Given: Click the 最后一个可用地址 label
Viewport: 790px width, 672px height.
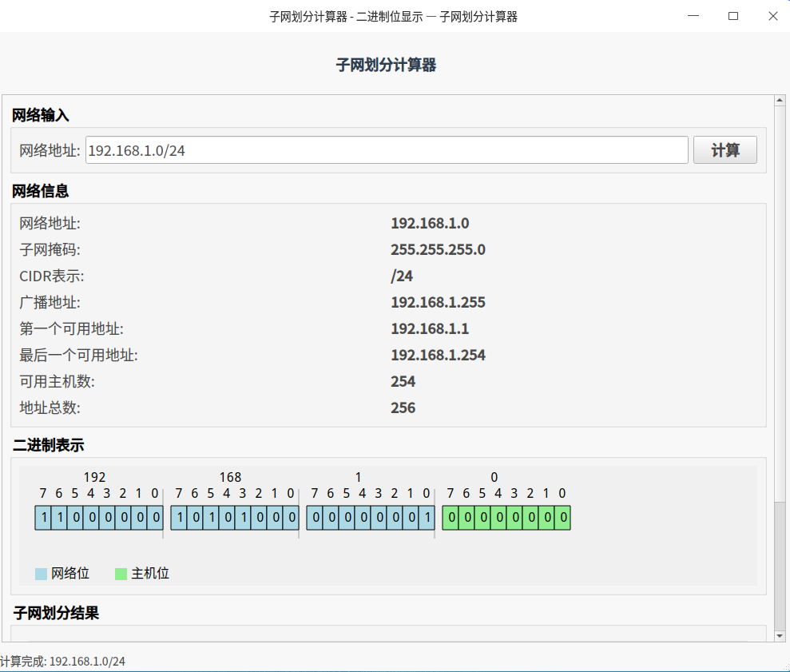Looking at the screenshot, I should 78,355.
